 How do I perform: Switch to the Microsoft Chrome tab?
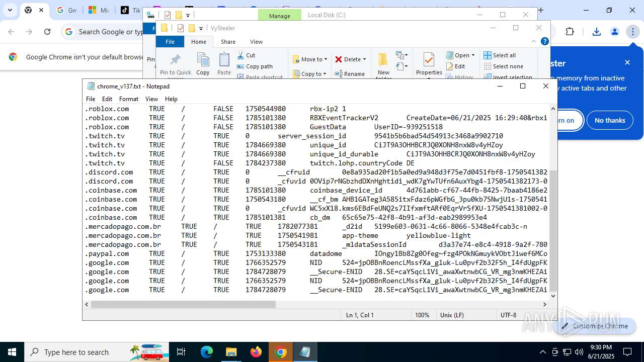point(98,10)
